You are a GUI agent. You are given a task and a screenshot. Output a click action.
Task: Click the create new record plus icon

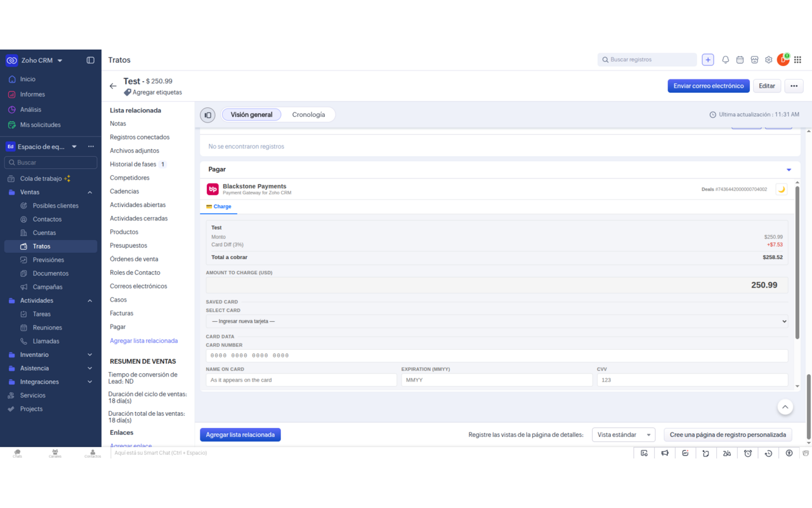tap(708, 60)
